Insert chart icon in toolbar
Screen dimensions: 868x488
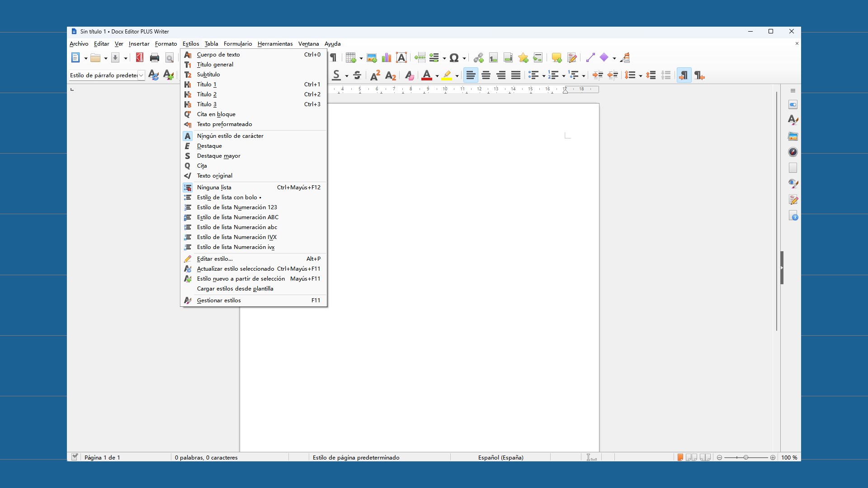pos(387,58)
